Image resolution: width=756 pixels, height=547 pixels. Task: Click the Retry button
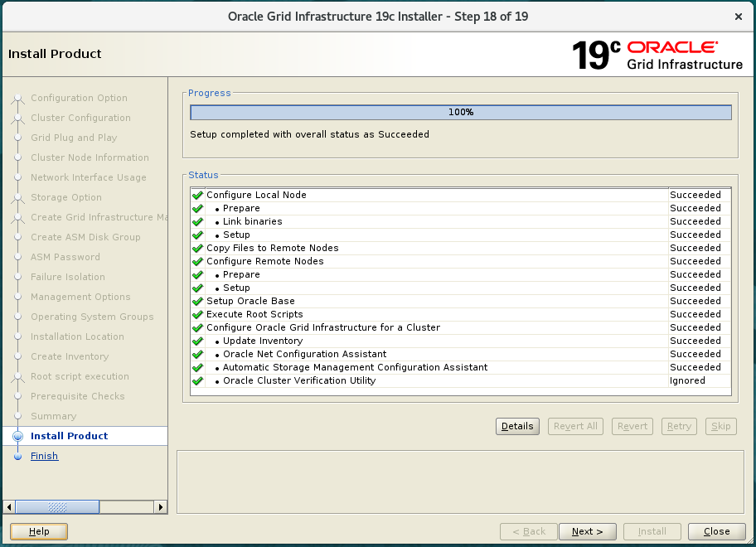click(679, 427)
